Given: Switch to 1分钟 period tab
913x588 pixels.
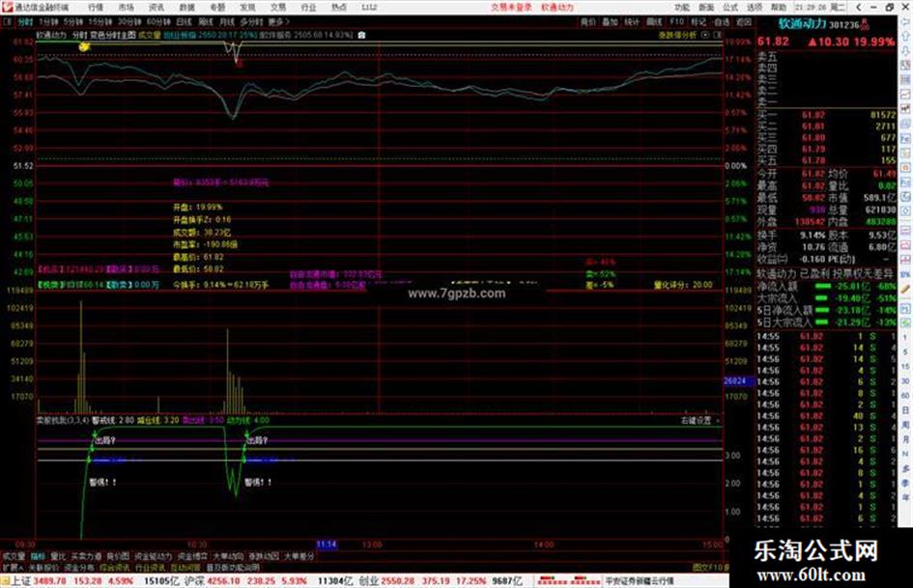Looking at the screenshot, I should coord(48,21).
